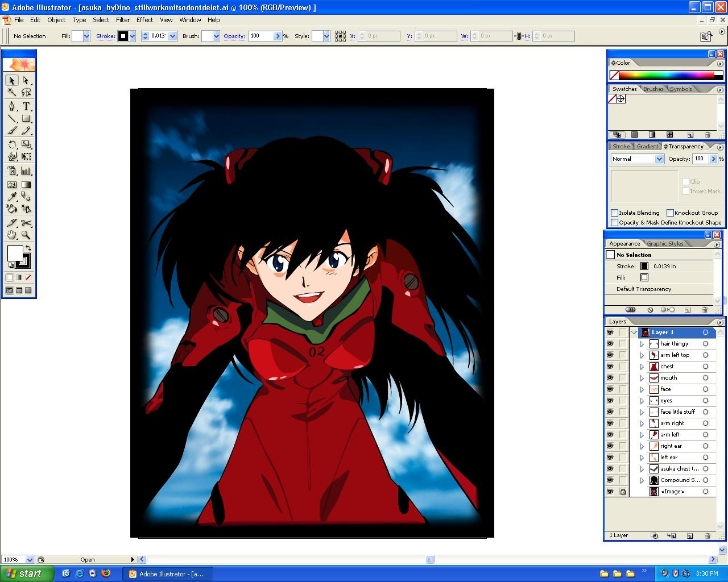Open the Fill dropdown in control bar

pos(86,36)
